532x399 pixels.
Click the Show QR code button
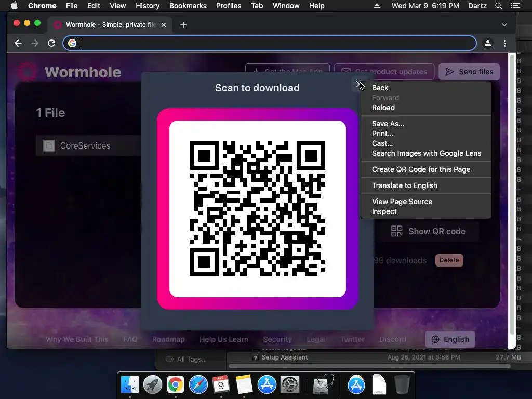428,231
